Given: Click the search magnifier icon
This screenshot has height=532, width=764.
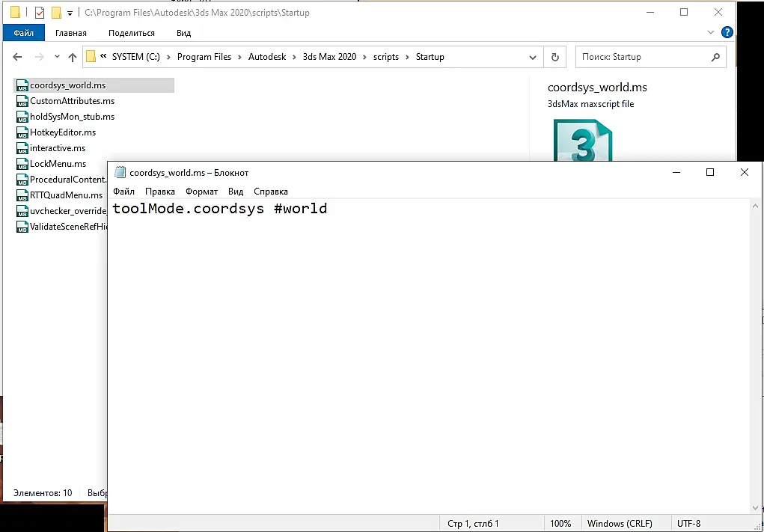Looking at the screenshot, I should [x=715, y=57].
